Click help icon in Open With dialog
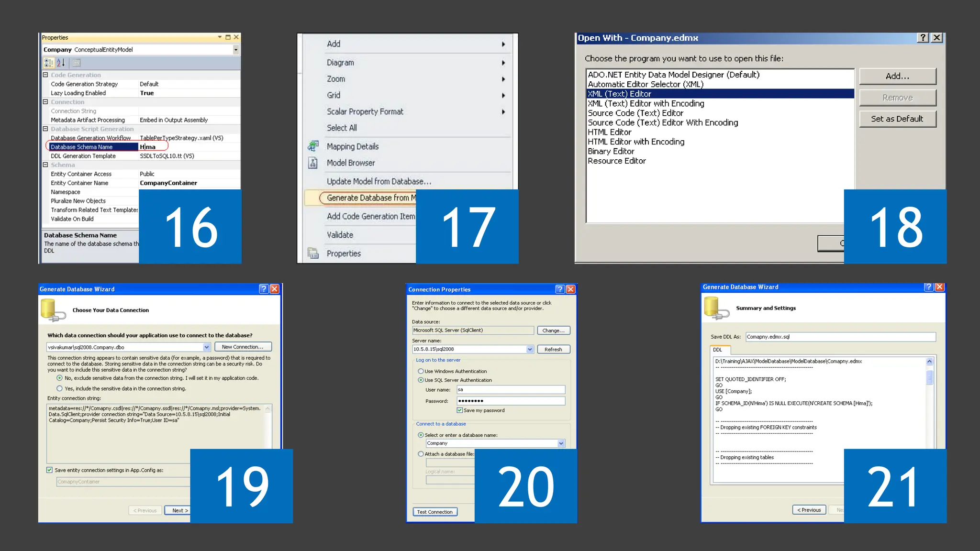This screenshot has width=980, height=551. pyautogui.click(x=923, y=38)
